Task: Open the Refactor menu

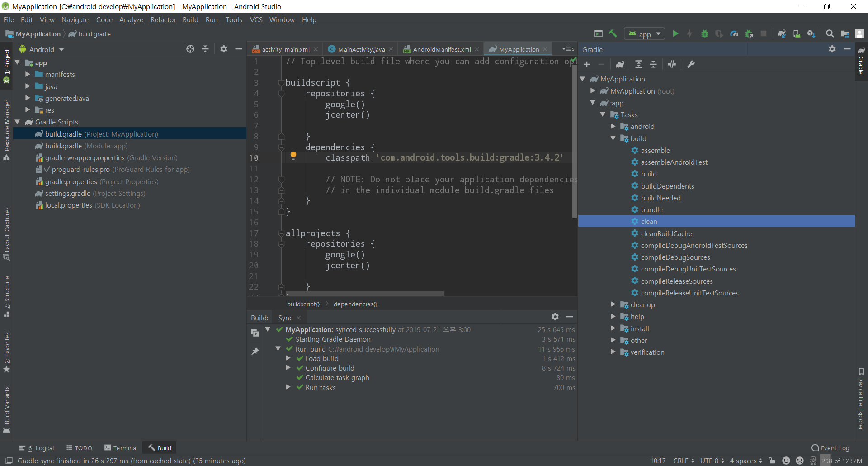Action: click(163, 19)
